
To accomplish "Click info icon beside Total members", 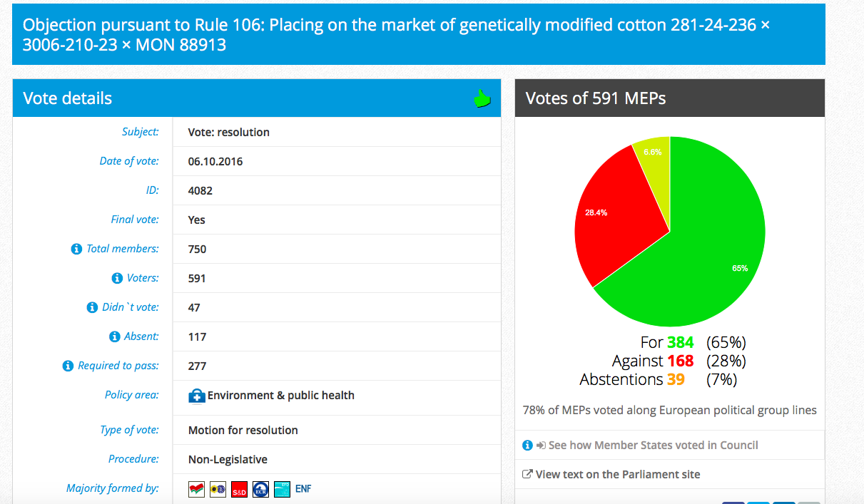I will [76, 249].
